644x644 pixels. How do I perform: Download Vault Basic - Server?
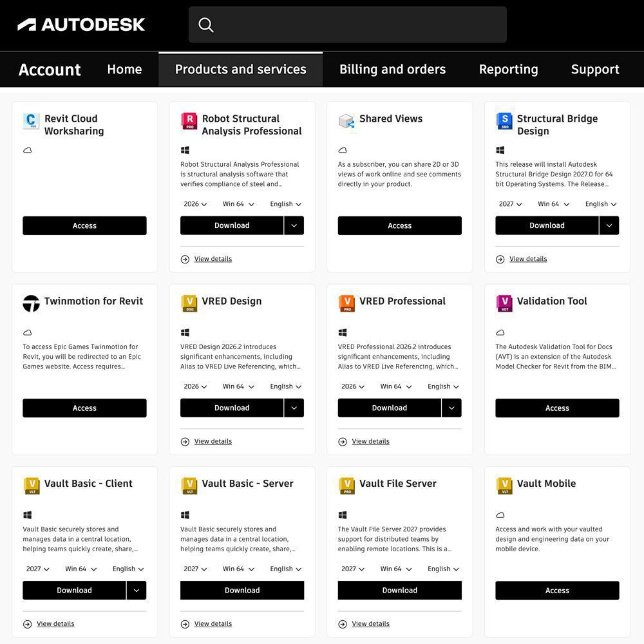pos(242,590)
